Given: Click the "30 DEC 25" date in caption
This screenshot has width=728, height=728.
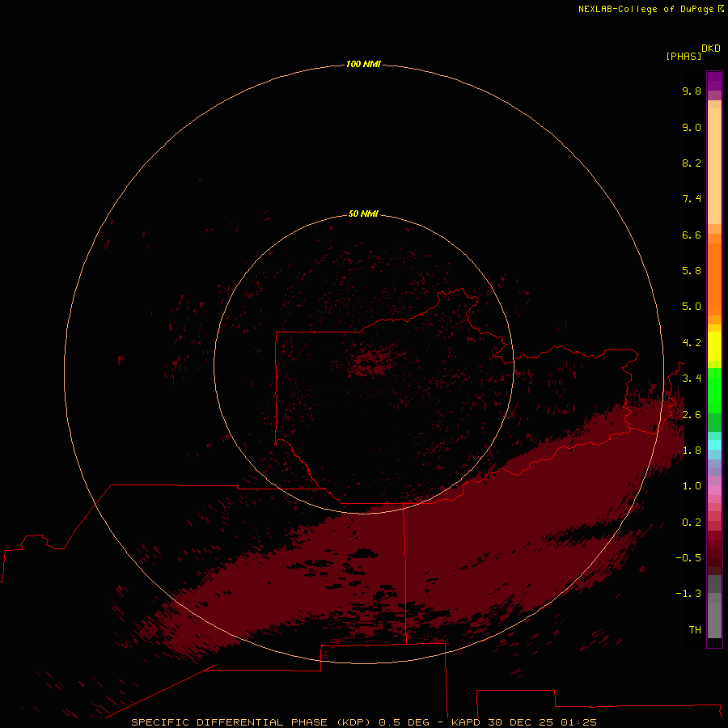Looking at the screenshot, I should pos(520,722).
